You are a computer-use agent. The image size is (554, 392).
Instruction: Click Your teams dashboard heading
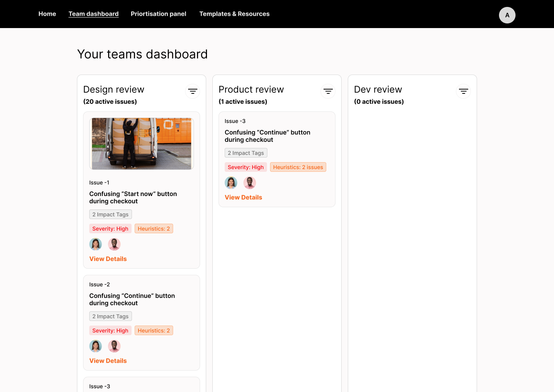(142, 54)
